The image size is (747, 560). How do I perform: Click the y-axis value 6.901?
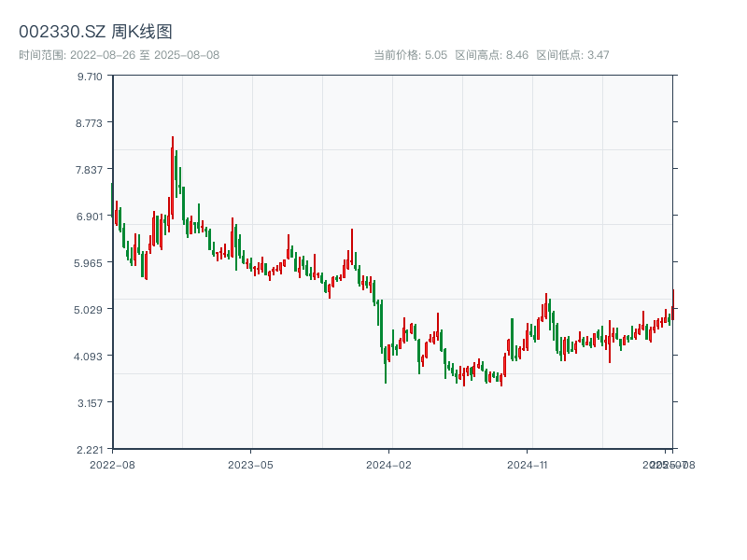click(x=90, y=217)
